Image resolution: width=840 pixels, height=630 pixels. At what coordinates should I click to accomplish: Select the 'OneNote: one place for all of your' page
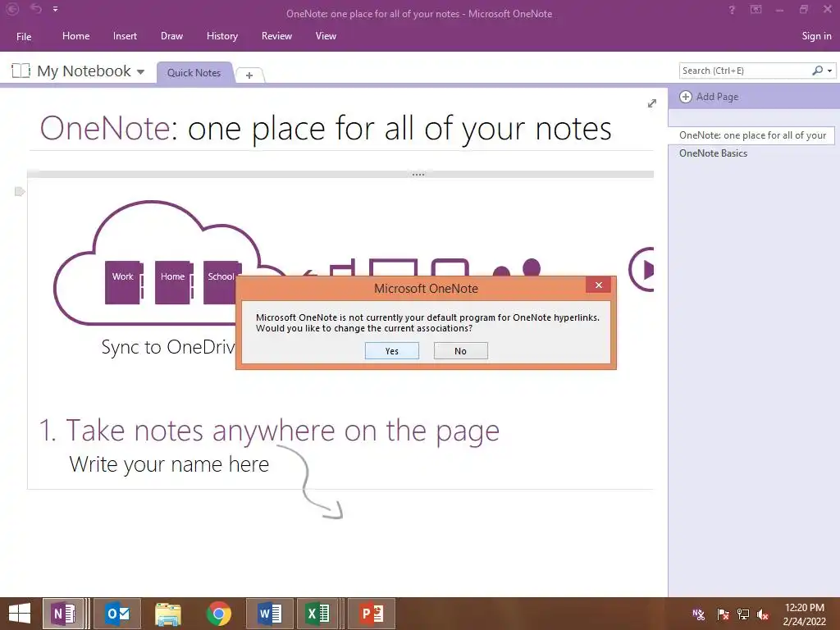coord(751,135)
